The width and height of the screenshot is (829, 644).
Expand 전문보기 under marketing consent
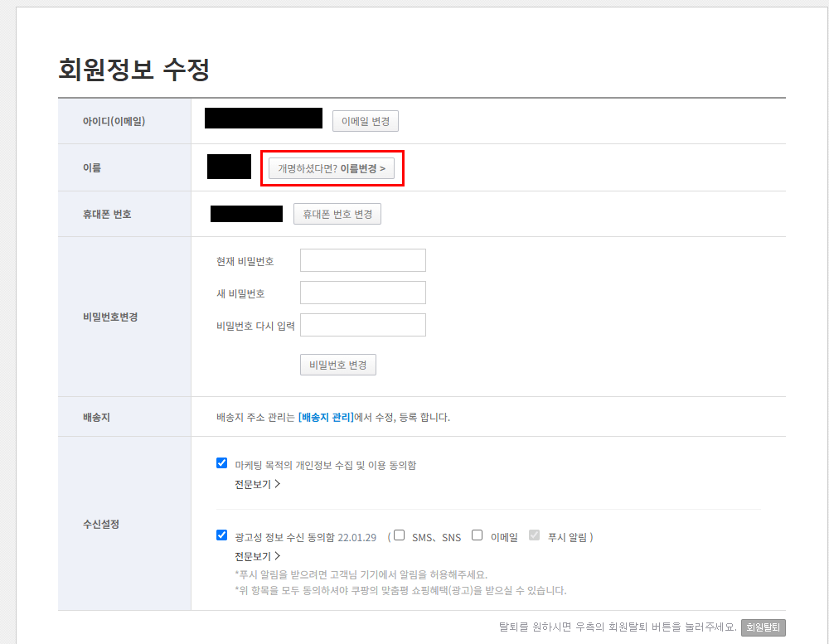252,484
